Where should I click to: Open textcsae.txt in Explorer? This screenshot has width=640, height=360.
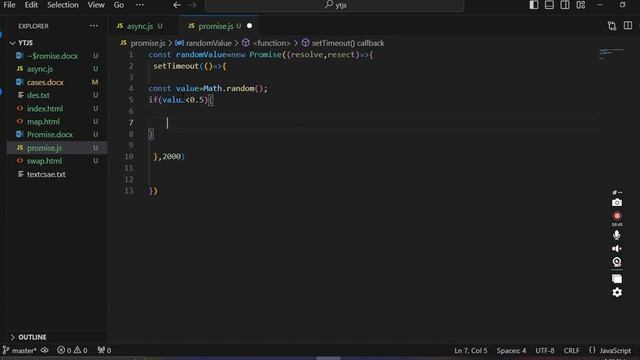(x=46, y=174)
